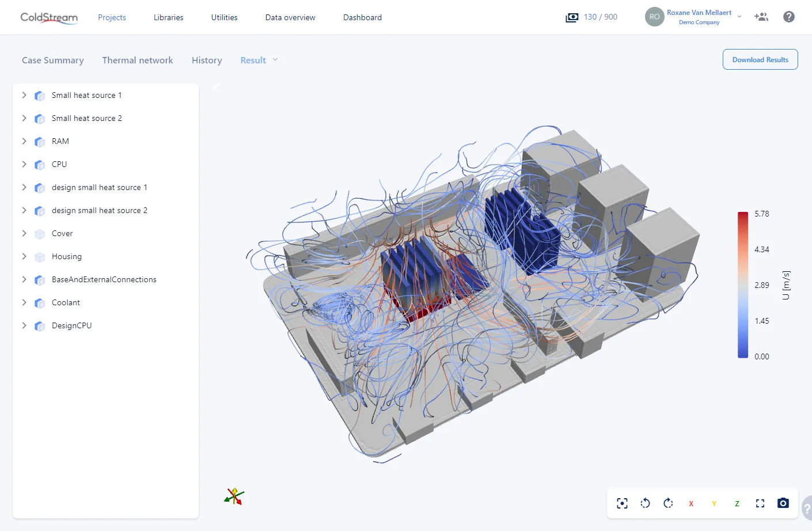
Task: Enter fullscreen mode for the 3D viewer
Action: tap(760, 503)
